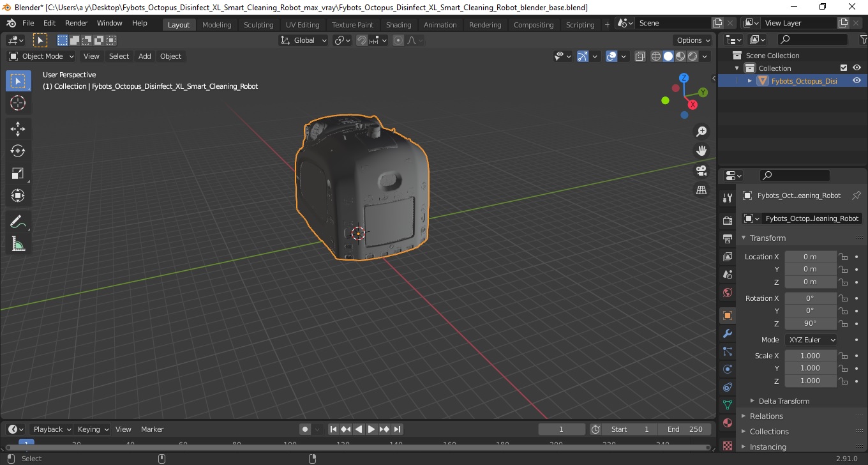This screenshot has height=465, width=868.
Task: Open the File menu
Action: pos(28,23)
